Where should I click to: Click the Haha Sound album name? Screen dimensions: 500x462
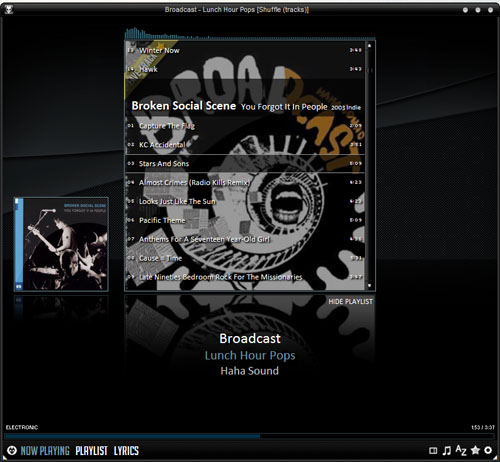coord(250,371)
